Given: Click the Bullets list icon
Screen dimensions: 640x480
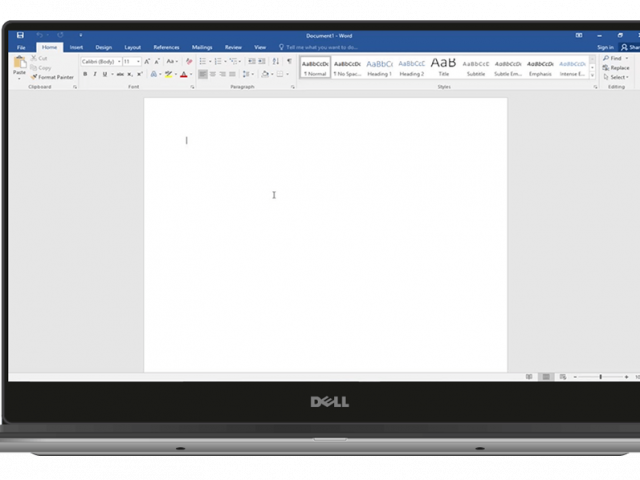Looking at the screenshot, I should tap(203, 61).
